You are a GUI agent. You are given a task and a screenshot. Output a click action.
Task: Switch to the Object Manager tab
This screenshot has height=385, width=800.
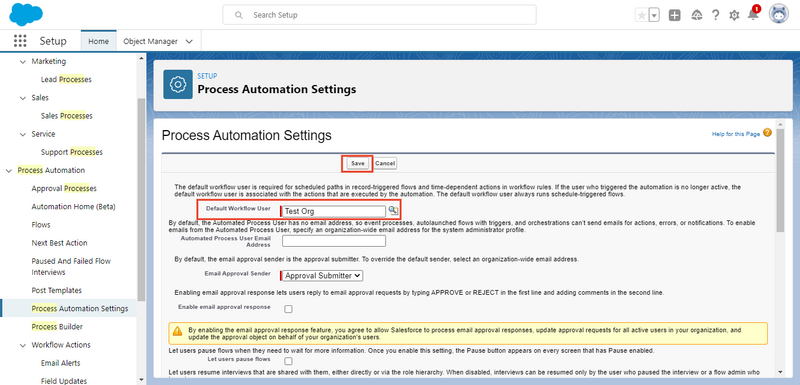(158, 41)
